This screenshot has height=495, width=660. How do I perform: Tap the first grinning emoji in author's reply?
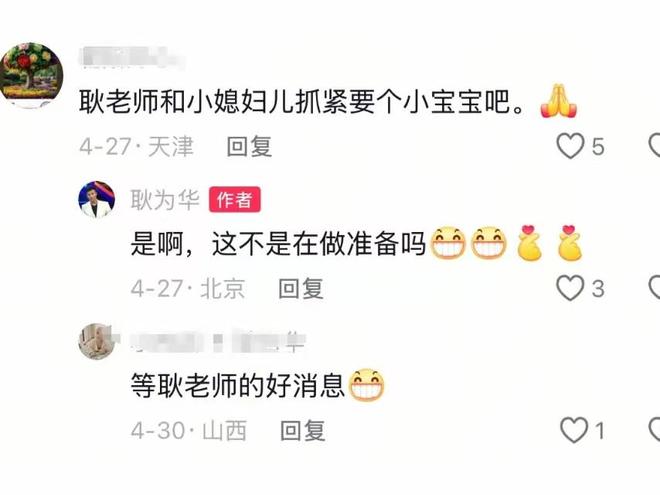(x=449, y=243)
